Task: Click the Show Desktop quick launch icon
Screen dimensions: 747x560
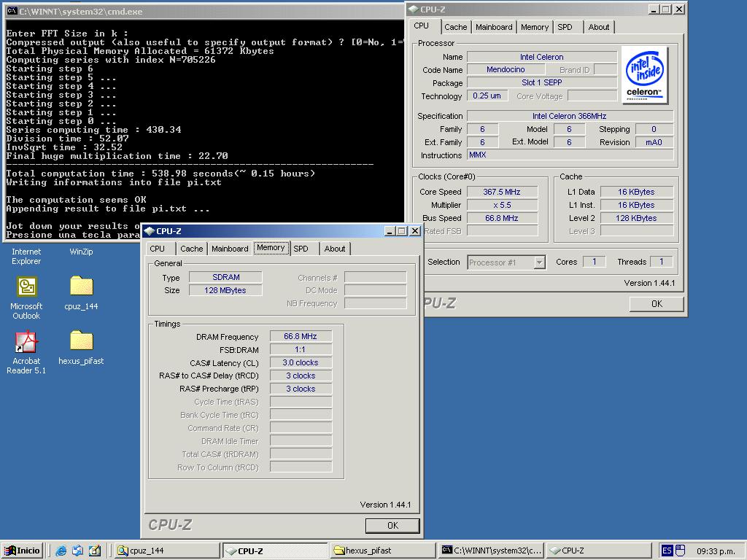Action: pyautogui.click(x=95, y=551)
